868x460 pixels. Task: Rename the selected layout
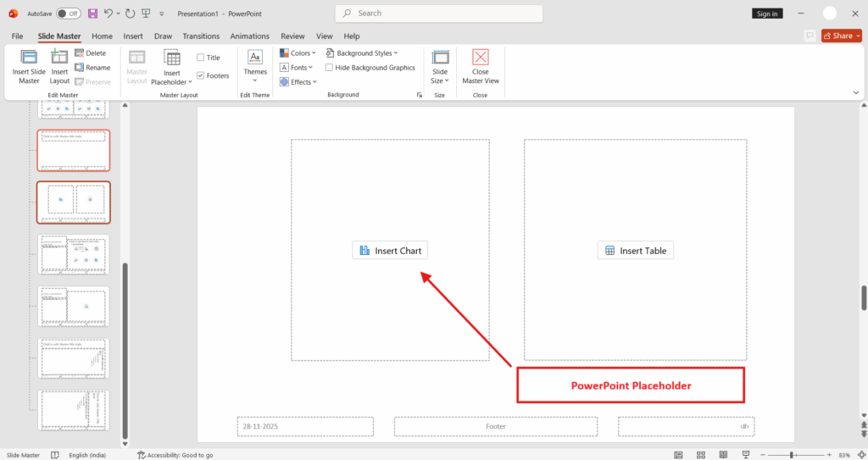[x=92, y=68]
